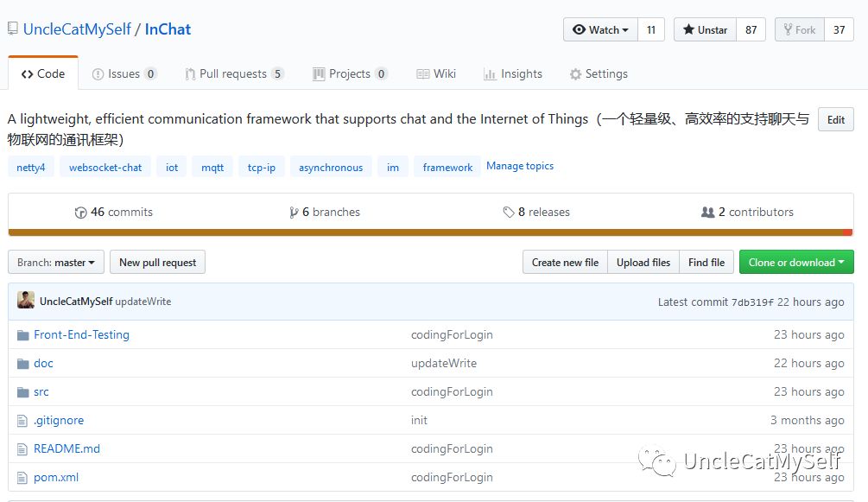
Task: View the 8 releases page
Action: (x=536, y=213)
